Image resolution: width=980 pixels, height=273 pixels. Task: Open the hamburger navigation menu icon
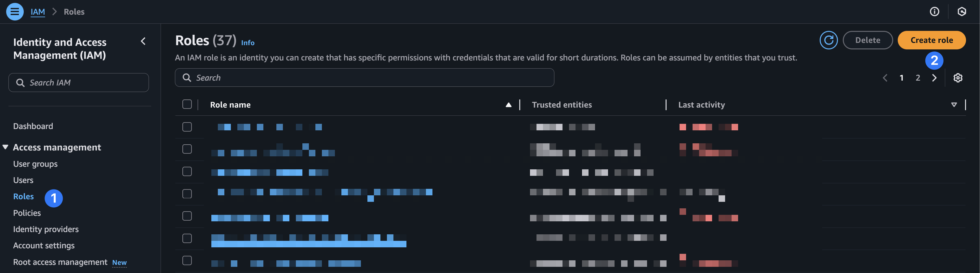pyautogui.click(x=14, y=11)
